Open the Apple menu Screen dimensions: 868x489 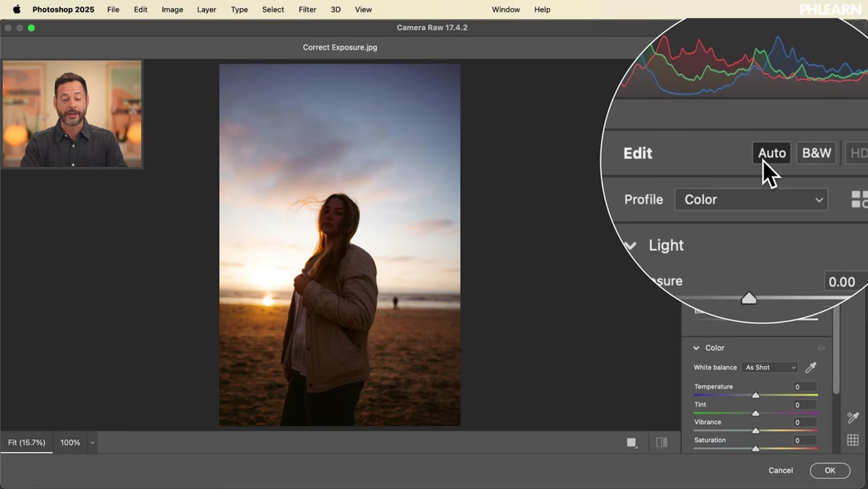pyautogui.click(x=17, y=9)
